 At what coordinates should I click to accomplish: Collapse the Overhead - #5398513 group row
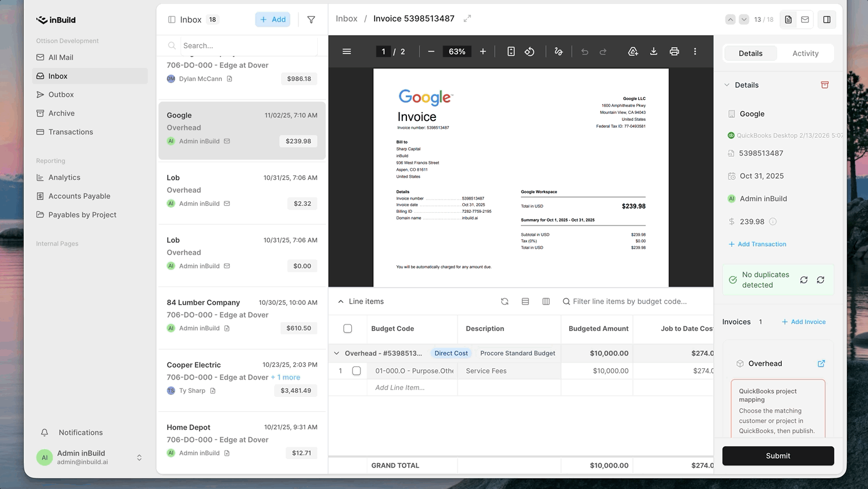coord(337,353)
